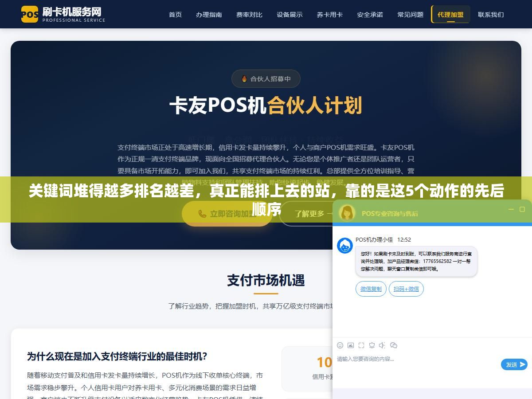The width and height of the screenshot is (532, 399).
Task: Click the 刷卡机服务网 site title
Action: pyautogui.click(x=72, y=11)
